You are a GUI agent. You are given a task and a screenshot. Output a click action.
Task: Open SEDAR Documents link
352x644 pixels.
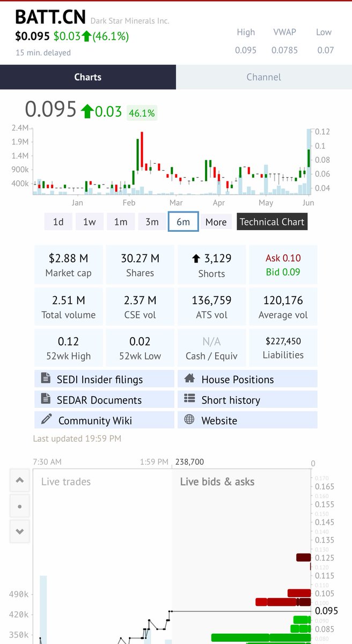pos(105,399)
